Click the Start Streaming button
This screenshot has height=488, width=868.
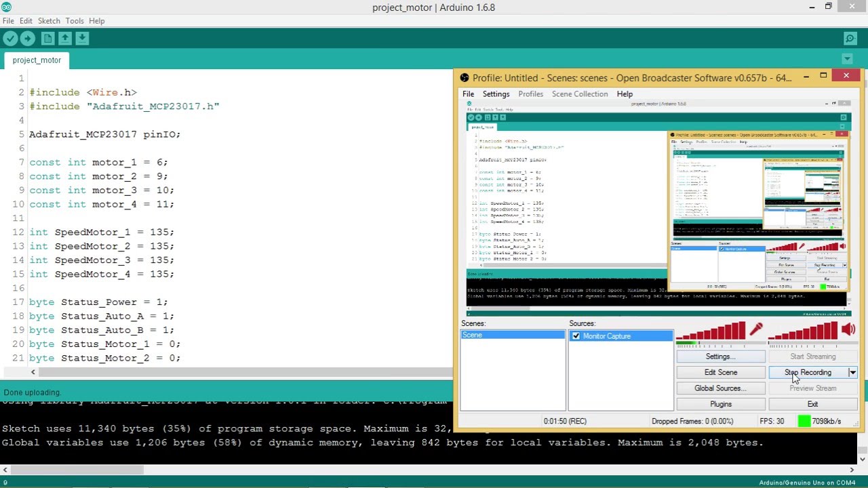pyautogui.click(x=812, y=357)
